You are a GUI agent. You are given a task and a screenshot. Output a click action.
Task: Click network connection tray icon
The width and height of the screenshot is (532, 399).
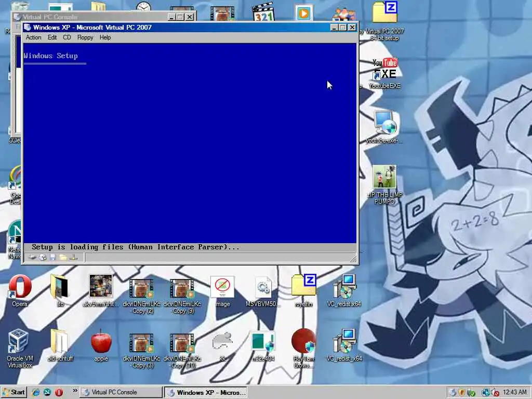coord(486,393)
